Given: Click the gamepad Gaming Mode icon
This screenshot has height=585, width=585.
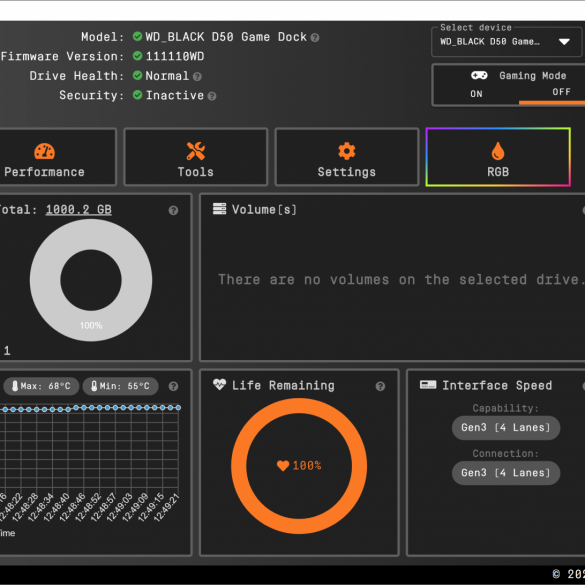Looking at the screenshot, I should click(x=479, y=75).
